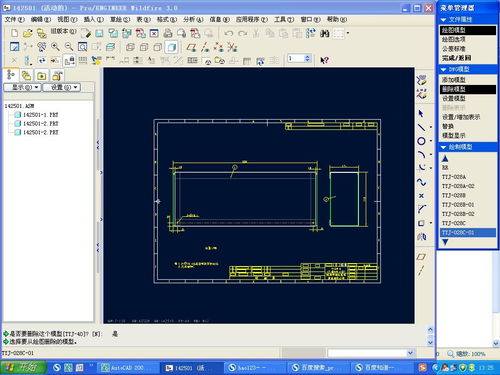Click the sheet number stepper arrows
Screen dimensions: 500x375
coord(308,58)
